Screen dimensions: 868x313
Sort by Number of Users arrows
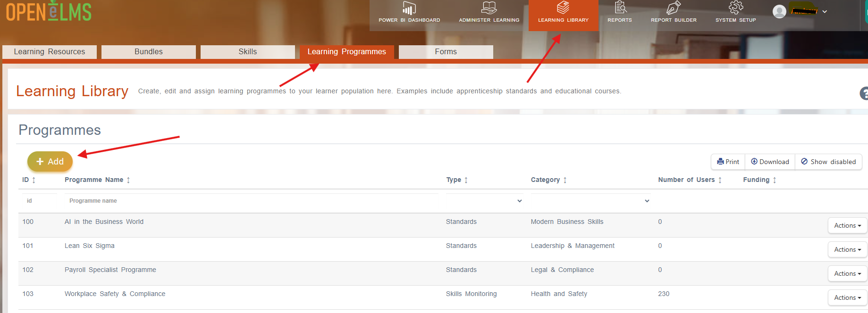(720, 180)
